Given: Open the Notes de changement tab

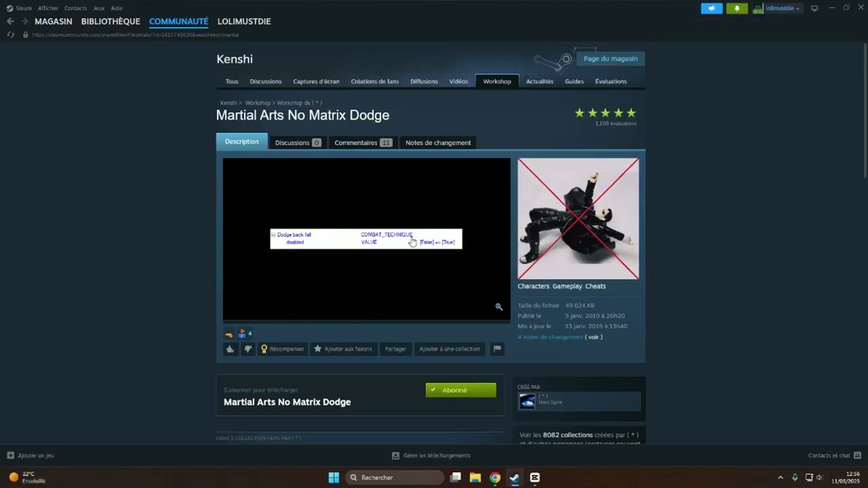Looking at the screenshot, I should [438, 142].
